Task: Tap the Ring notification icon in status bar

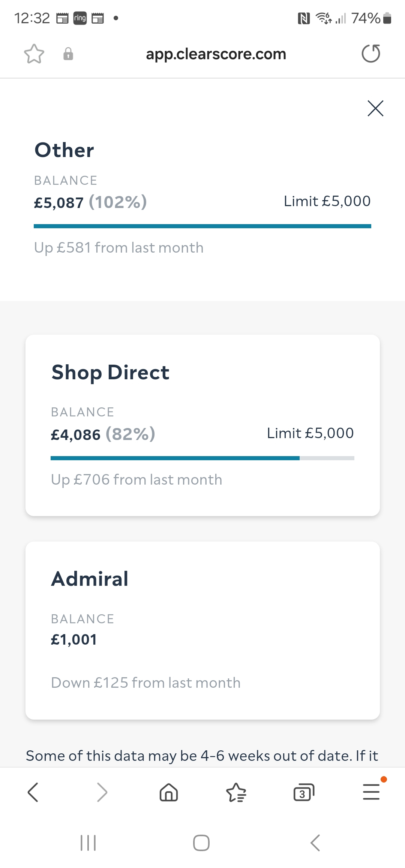Action: (x=80, y=18)
